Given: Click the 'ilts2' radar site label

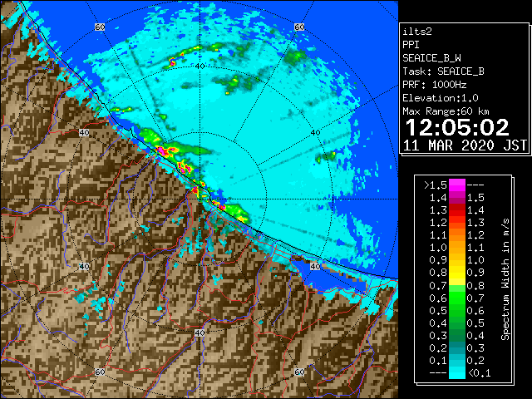Looking at the screenshot, I should pos(417,32).
